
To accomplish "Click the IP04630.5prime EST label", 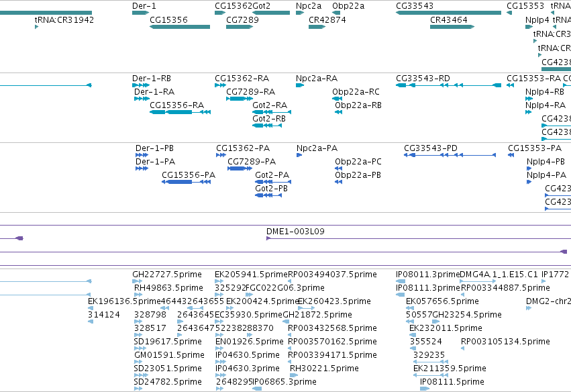I will pos(248,355).
